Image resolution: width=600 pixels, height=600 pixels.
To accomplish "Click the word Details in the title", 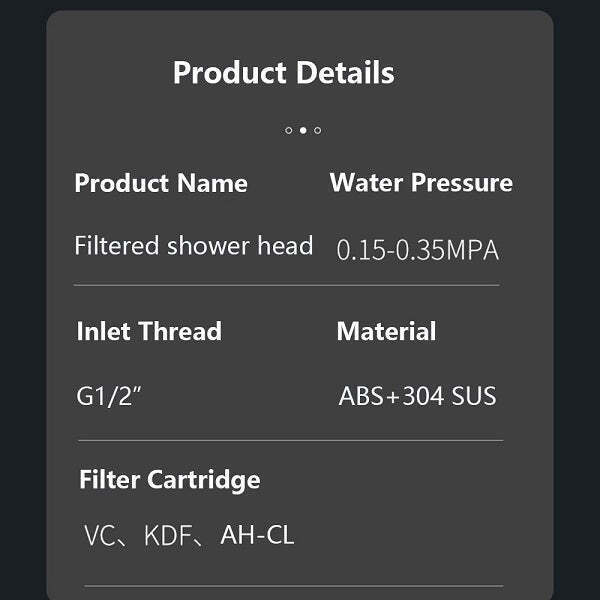I will [343, 73].
